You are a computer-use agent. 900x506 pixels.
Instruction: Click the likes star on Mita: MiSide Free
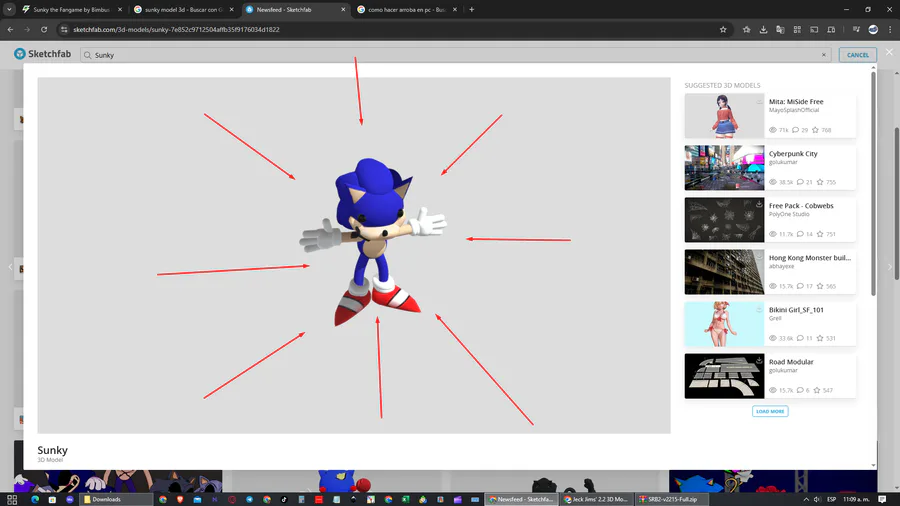pos(815,130)
